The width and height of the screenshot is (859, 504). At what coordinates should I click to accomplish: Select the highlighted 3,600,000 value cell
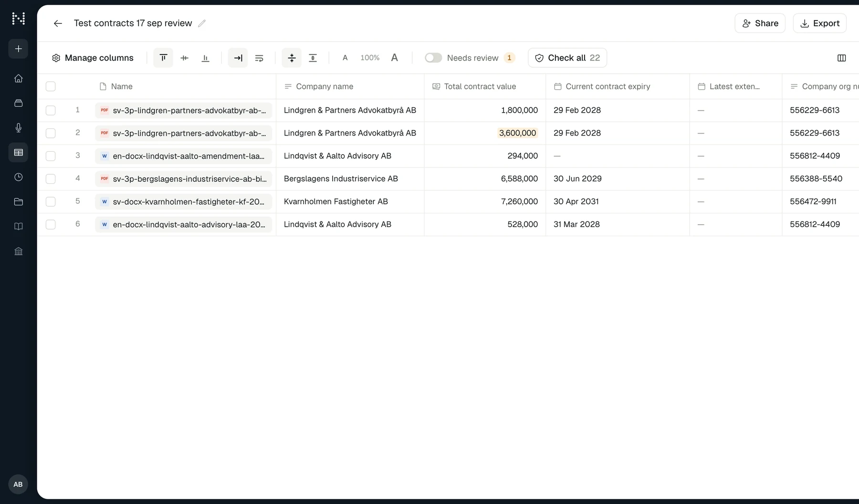(x=518, y=133)
